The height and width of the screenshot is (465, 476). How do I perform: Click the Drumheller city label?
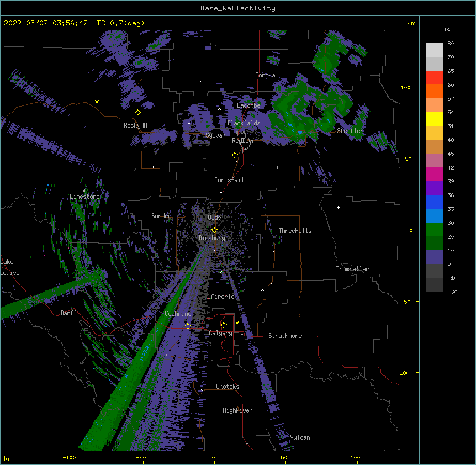(352, 269)
